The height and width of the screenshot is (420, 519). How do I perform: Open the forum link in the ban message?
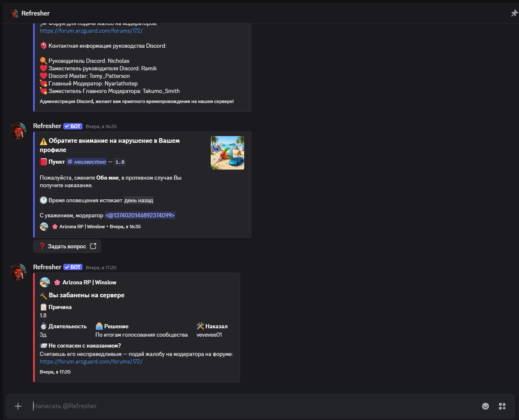[91, 361]
